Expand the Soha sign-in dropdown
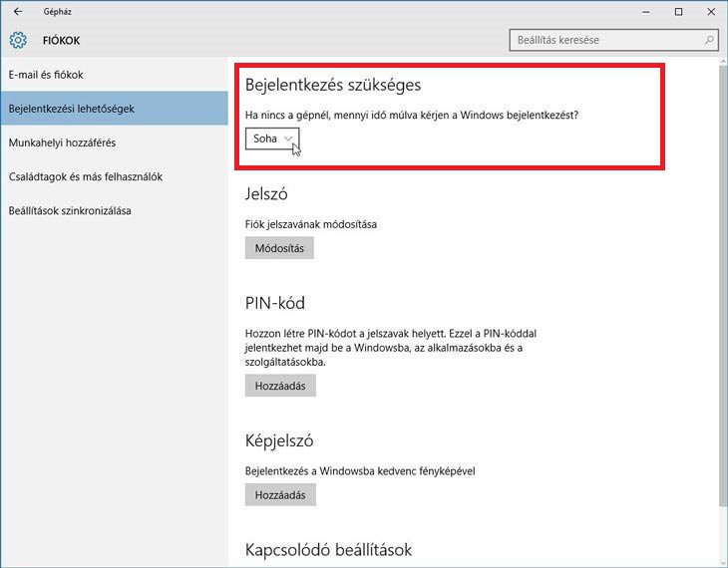This screenshot has width=728, height=568. coord(272,139)
